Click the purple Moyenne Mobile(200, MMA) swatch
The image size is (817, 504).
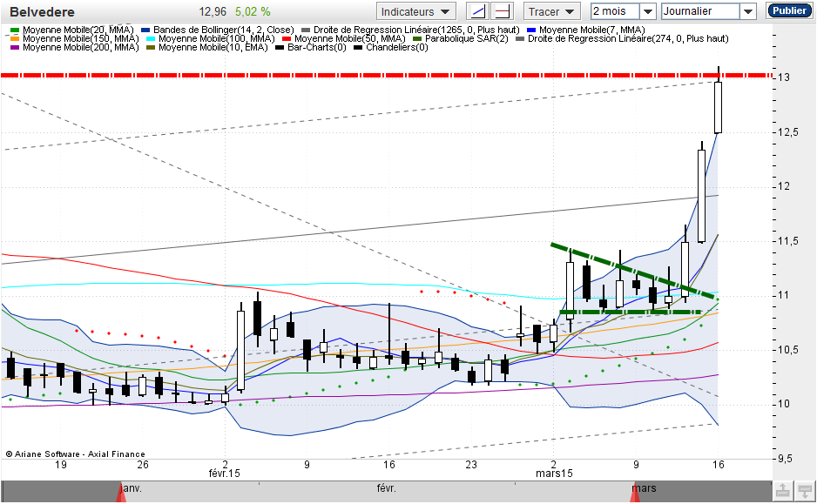15,47
